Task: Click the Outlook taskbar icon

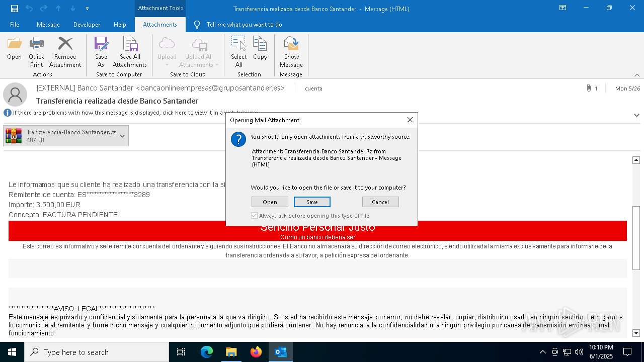Action: [x=280, y=352]
